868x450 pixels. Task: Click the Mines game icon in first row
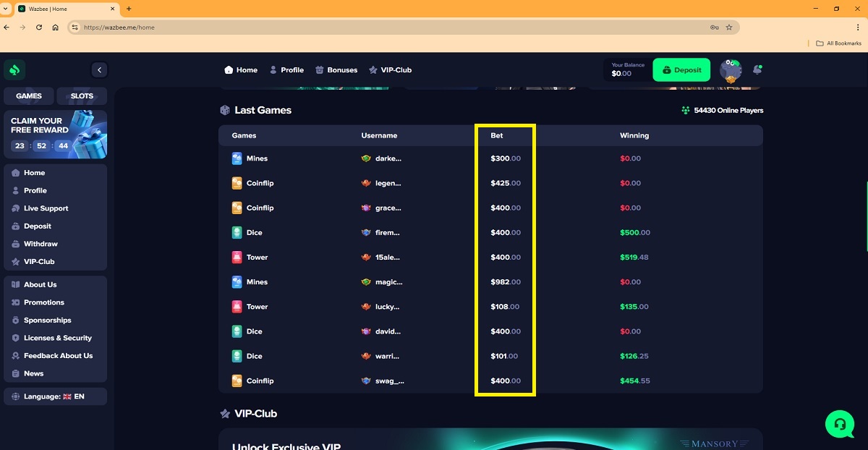point(237,158)
